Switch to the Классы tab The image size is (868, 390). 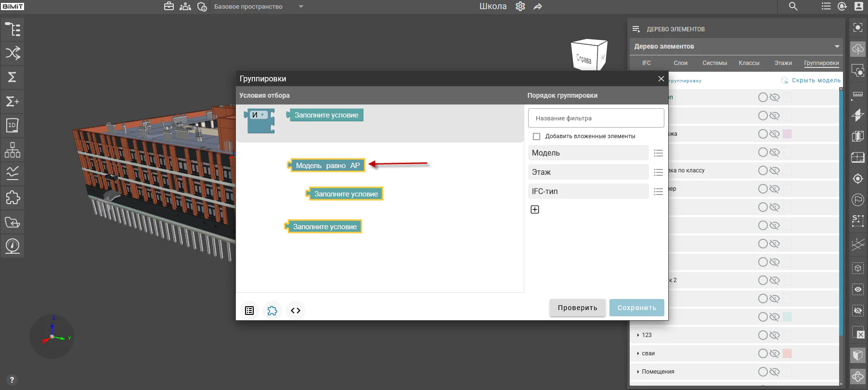click(749, 63)
